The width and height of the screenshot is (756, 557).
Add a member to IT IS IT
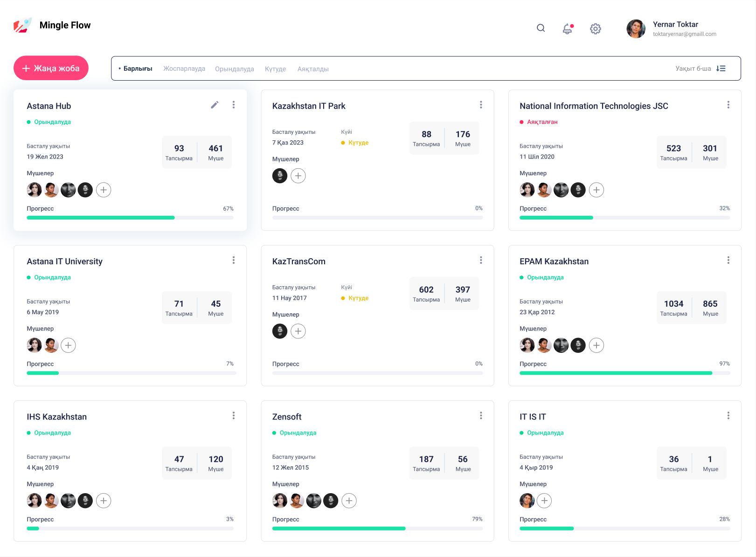coord(544,501)
